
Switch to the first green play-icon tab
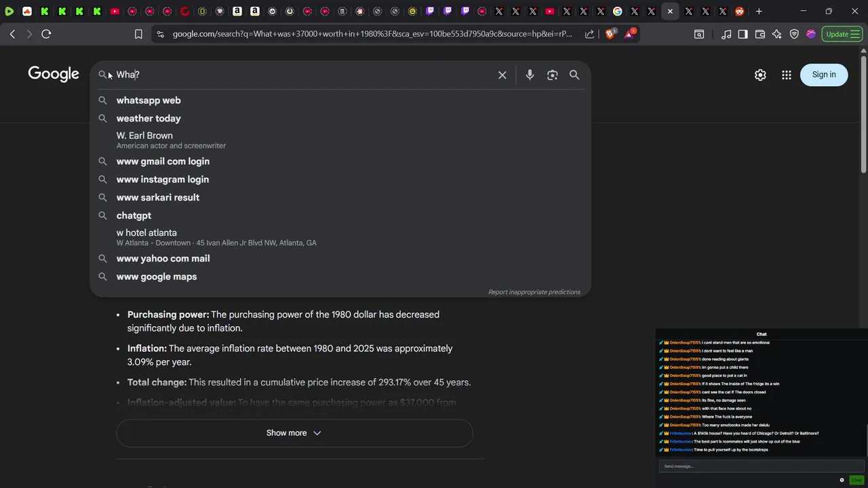tap(9, 11)
